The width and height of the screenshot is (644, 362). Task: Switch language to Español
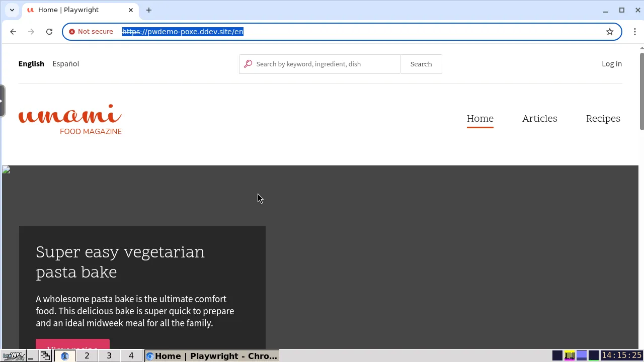65,64
